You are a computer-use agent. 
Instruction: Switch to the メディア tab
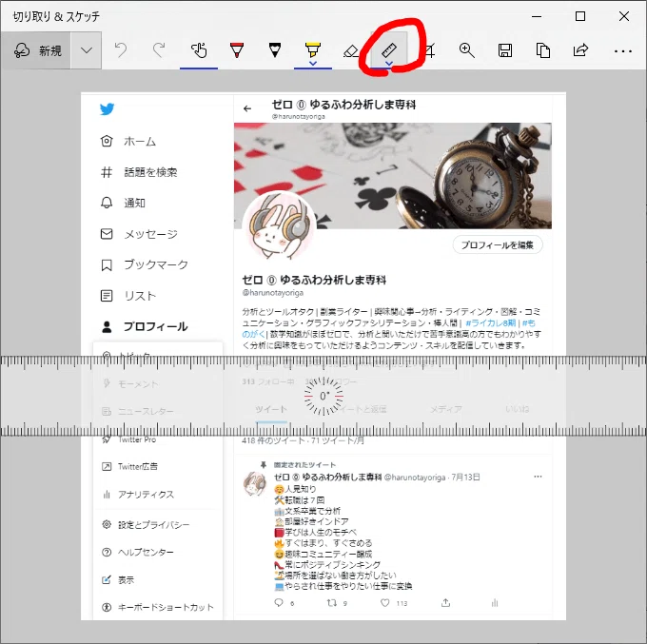point(445,409)
